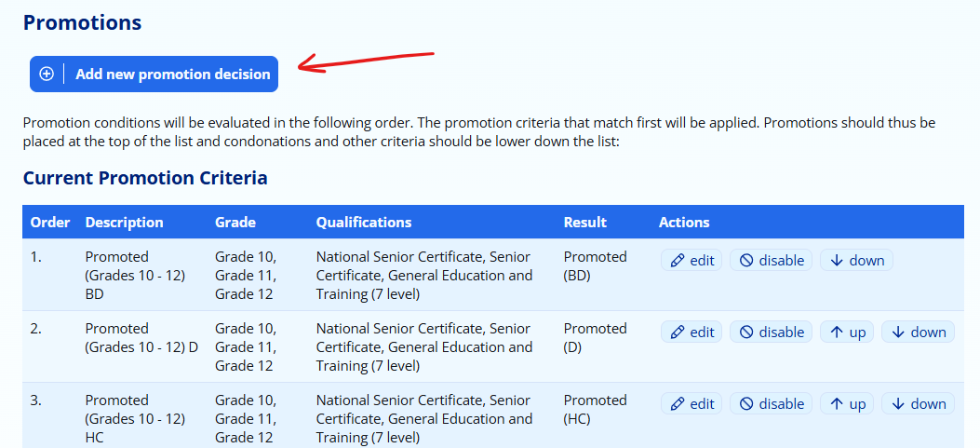Disable the third promotion criteria row
Image resolution: width=980 pixels, height=448 pixels.
(772, 404)
